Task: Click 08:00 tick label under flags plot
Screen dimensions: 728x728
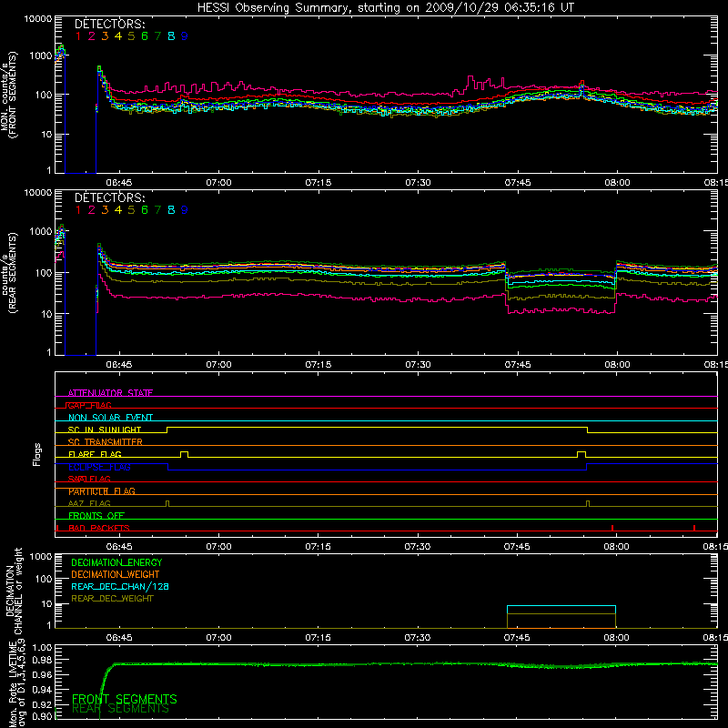Action: (x=617, y=547)
